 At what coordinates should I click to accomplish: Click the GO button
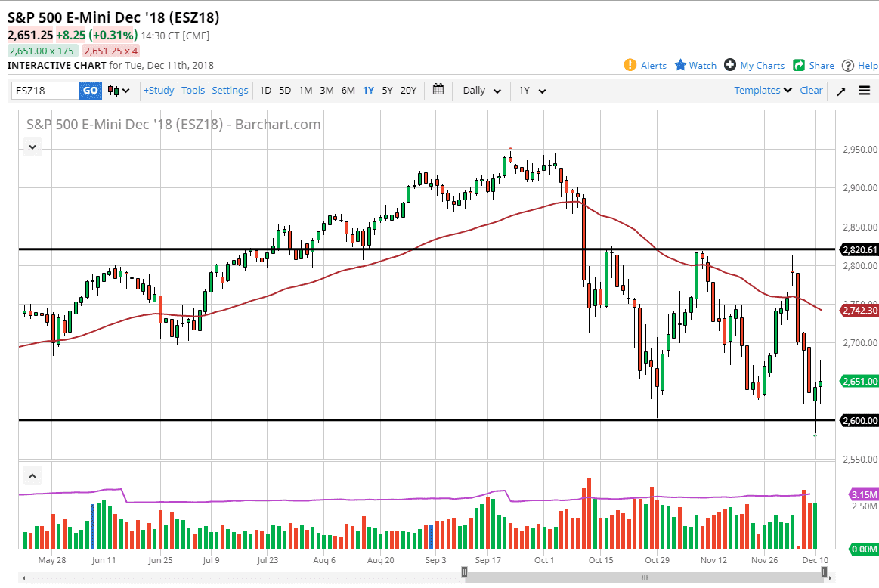click(x=90, y=90)
